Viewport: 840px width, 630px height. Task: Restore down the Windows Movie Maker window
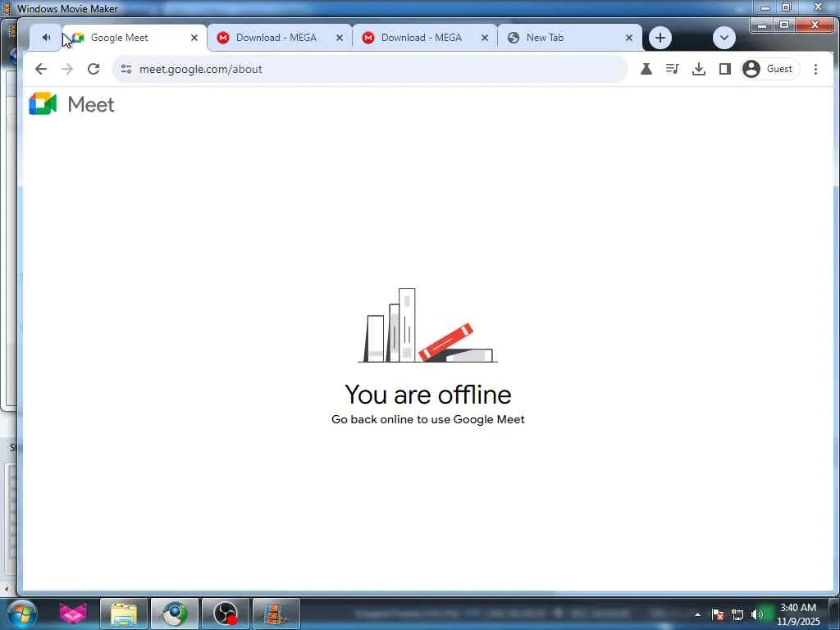787,7
